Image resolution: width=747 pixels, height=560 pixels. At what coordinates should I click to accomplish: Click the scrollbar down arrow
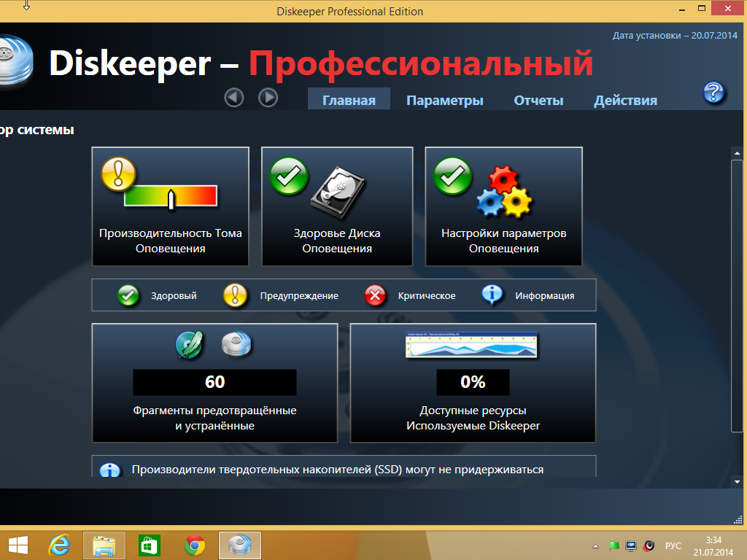point(737,482)
